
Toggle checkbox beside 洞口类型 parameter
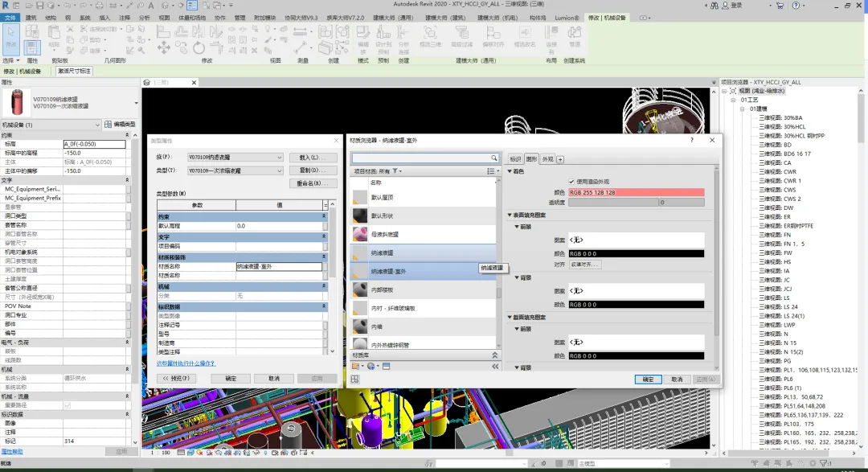(x=129, y=215)
